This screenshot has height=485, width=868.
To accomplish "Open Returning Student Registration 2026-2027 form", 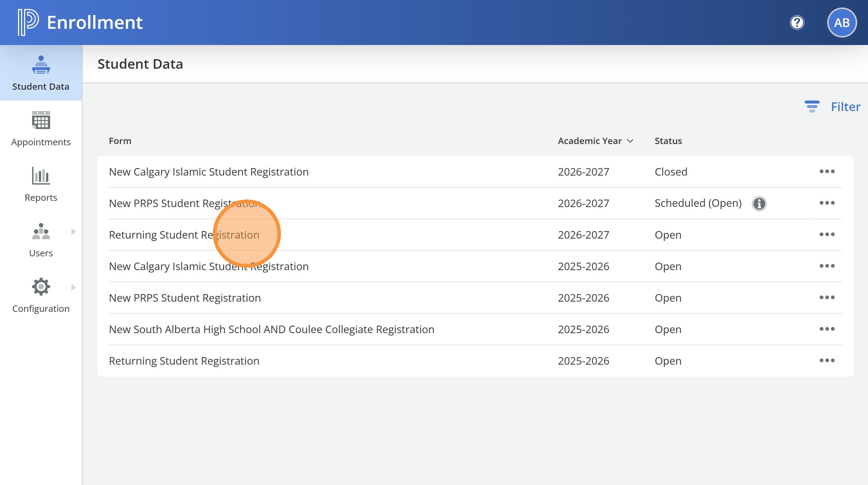I will [x=184, y=235].
